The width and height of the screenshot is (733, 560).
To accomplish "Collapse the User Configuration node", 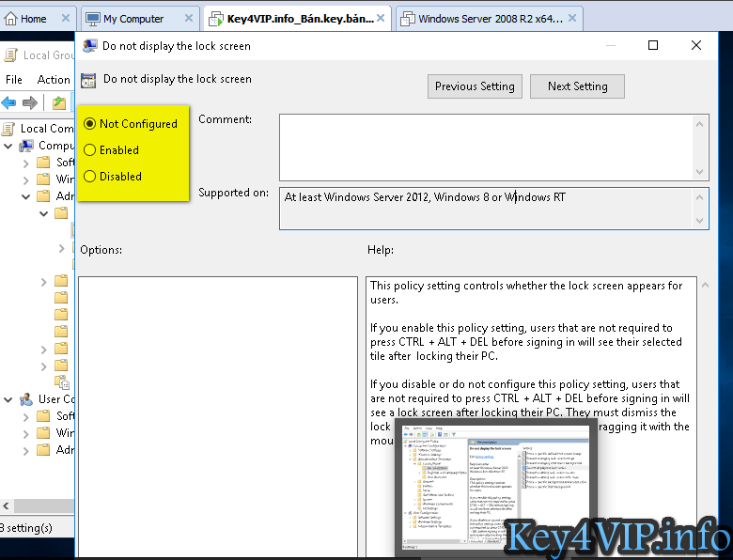I will (x=8, y=400).
